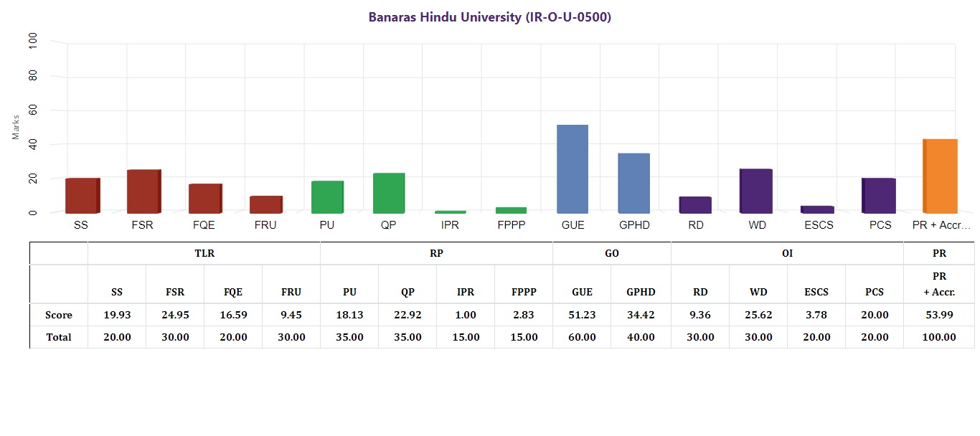Click total cell 100.00
980x436 pixels.
point(939,337)
